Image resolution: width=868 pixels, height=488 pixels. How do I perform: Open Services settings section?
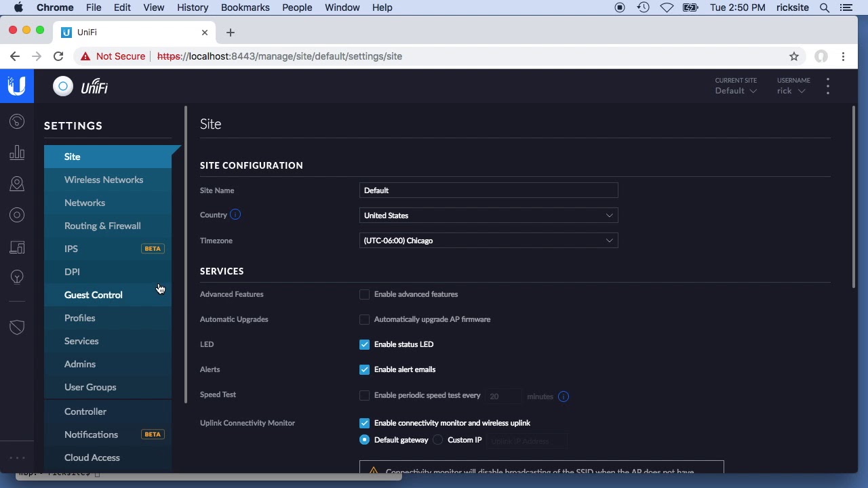[x=108, y=341]
